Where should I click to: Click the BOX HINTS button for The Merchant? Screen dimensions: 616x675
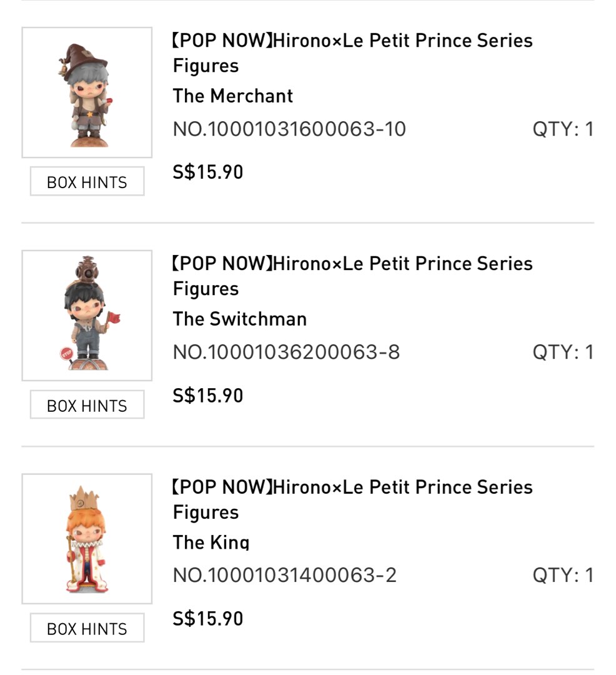86,182
